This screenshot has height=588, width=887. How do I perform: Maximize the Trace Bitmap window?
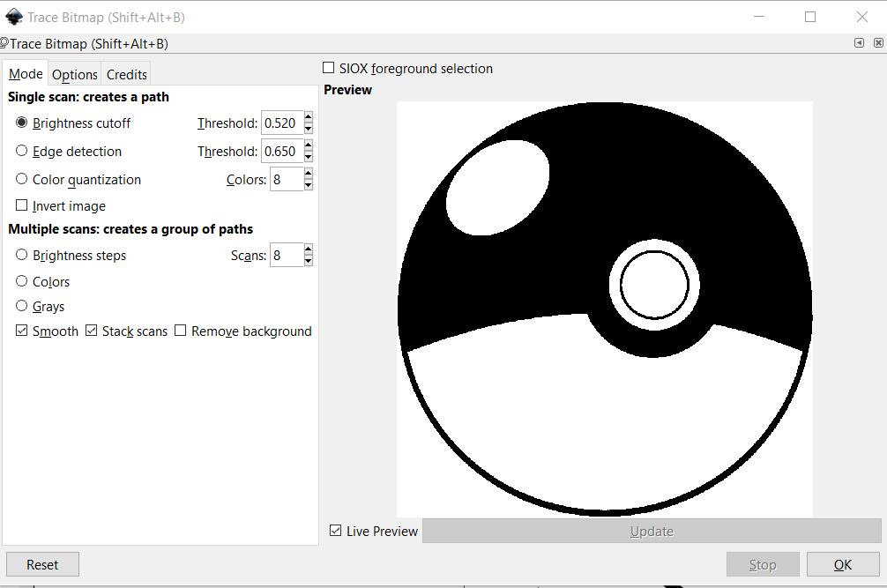810,17
